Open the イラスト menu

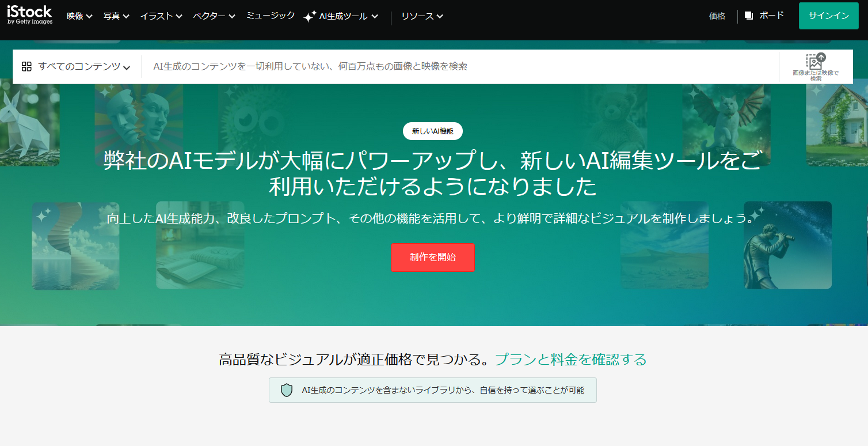click(155, 16)
